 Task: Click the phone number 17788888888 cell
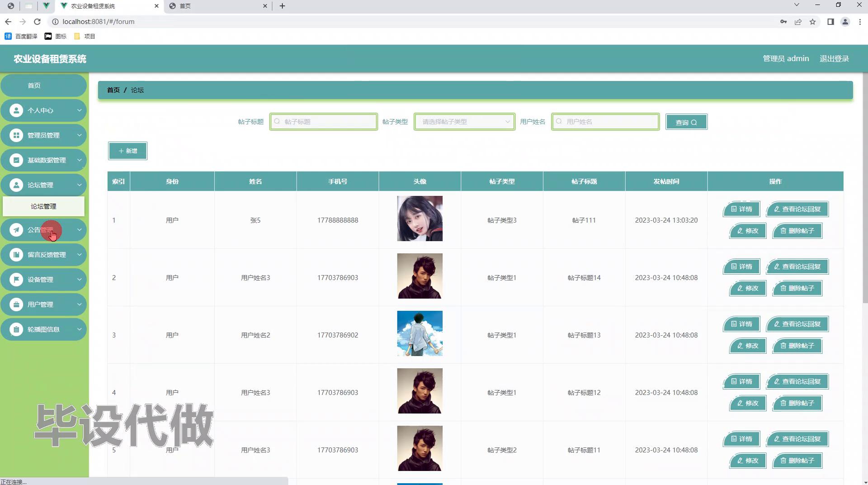pyautogui.click(x=338, y=220)
